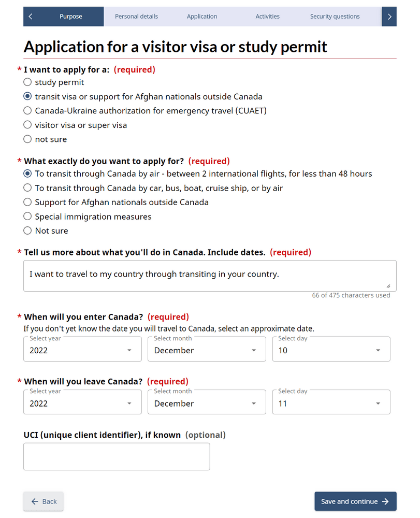Switch to the Personal details tab
420x518 pixels.
(136, 17)
